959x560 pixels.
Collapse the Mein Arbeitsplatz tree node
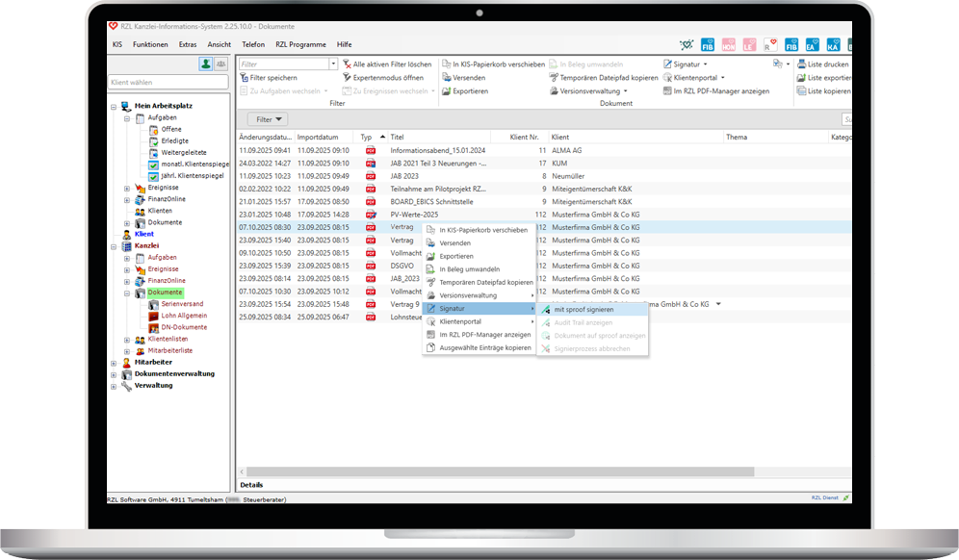coord(114,107)
